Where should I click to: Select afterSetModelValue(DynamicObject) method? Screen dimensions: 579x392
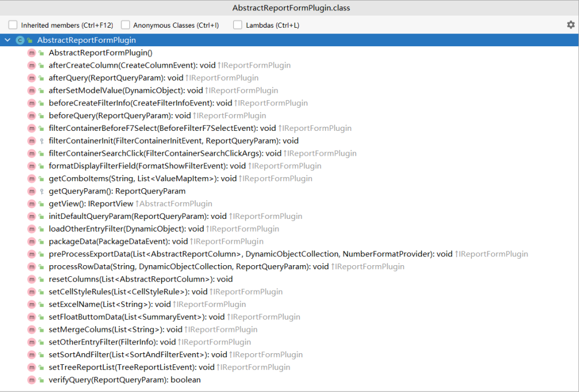(x=289, y=90)
